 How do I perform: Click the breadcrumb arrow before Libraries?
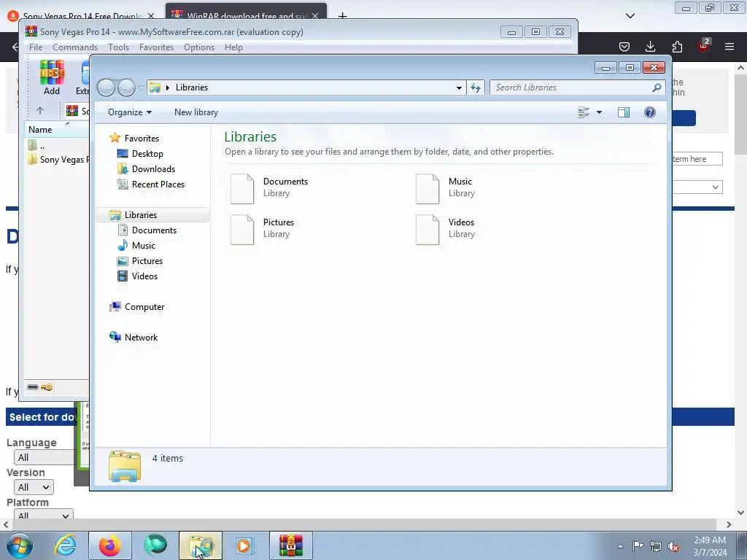click(168, 87)
